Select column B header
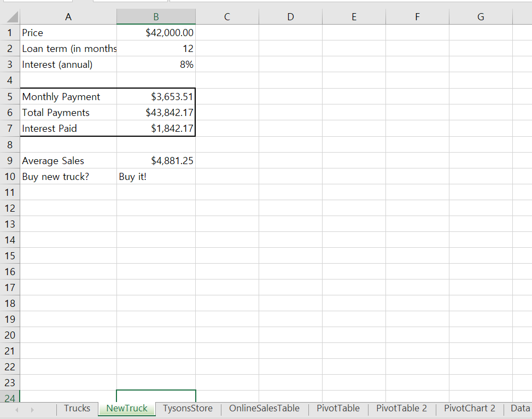The height and width of the screenshot is (419, 532). click(x=156, y=16)
